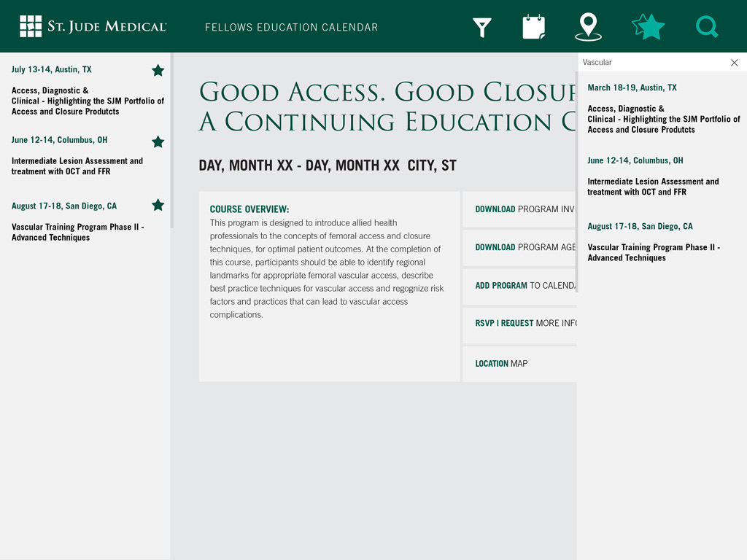Unfavorite the June 12-14 Columbus star in favorites
This screenshot has height=560, width=747.
(158, 141)
